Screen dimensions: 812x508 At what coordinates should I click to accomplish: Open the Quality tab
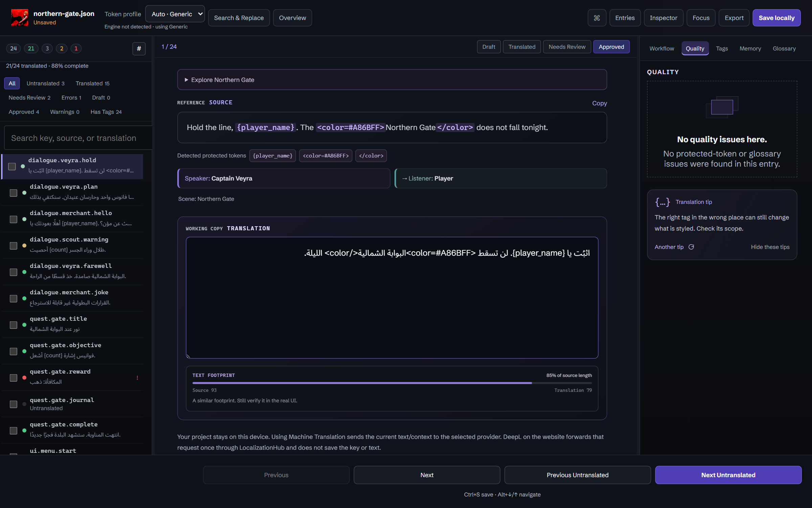[x=695, y=48]
